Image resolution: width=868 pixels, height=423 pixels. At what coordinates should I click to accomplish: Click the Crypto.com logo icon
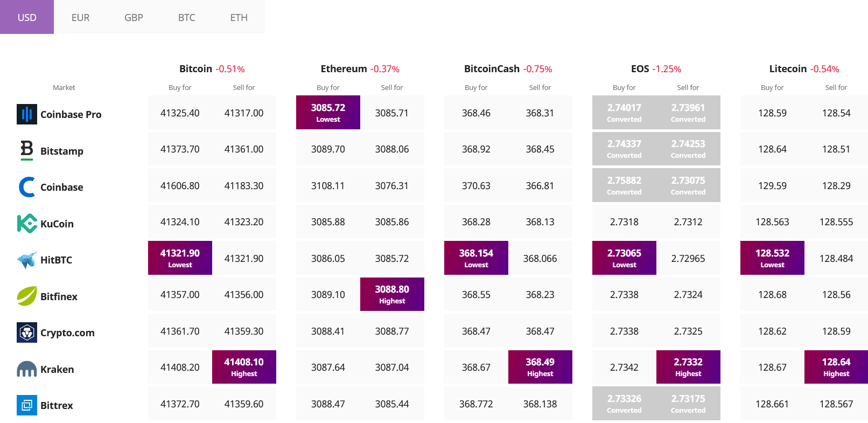click(27, 332)
